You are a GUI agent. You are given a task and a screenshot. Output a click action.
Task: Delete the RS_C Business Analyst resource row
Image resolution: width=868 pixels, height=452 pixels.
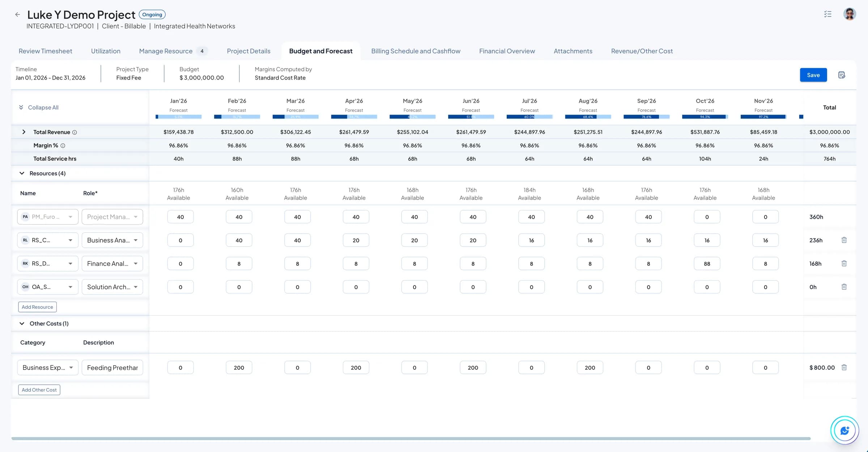844,240
